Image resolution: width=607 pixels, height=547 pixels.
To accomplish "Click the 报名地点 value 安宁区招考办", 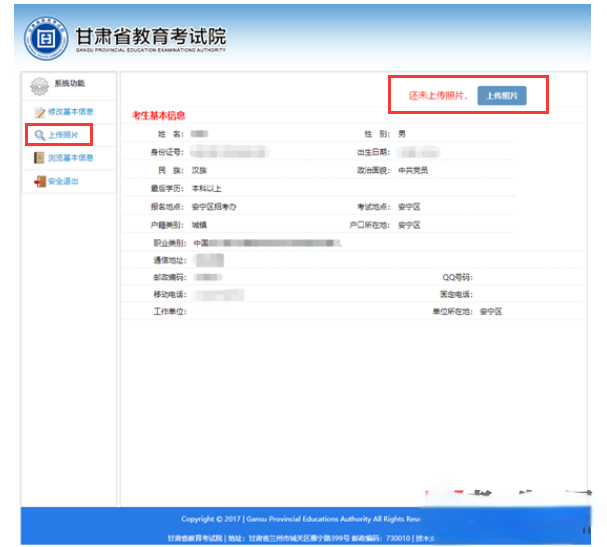I will point(214,206).
